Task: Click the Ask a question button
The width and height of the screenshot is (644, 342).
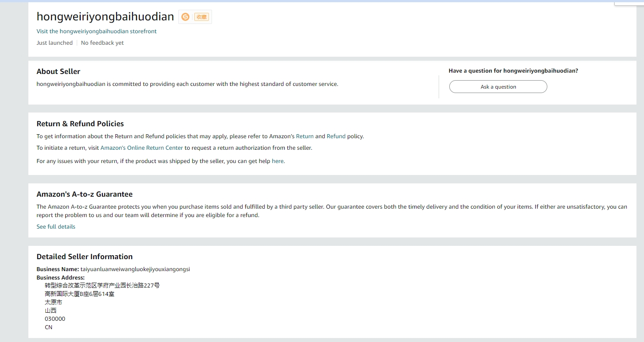Action: [498, 87]
